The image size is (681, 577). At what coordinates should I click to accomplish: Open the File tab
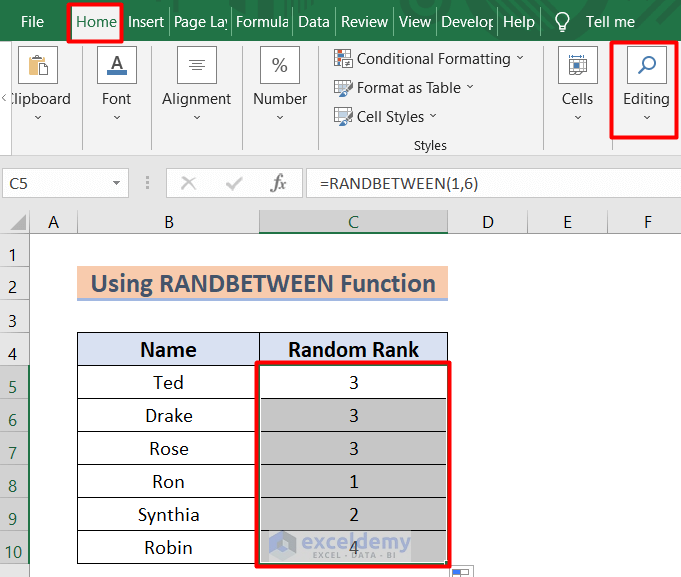click(x=32, y=22)
